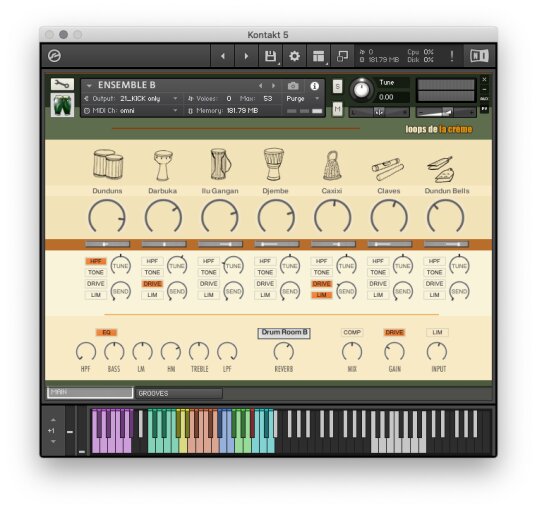
Task: Click the Tune value 0.00 field
Action: point(392,97)
